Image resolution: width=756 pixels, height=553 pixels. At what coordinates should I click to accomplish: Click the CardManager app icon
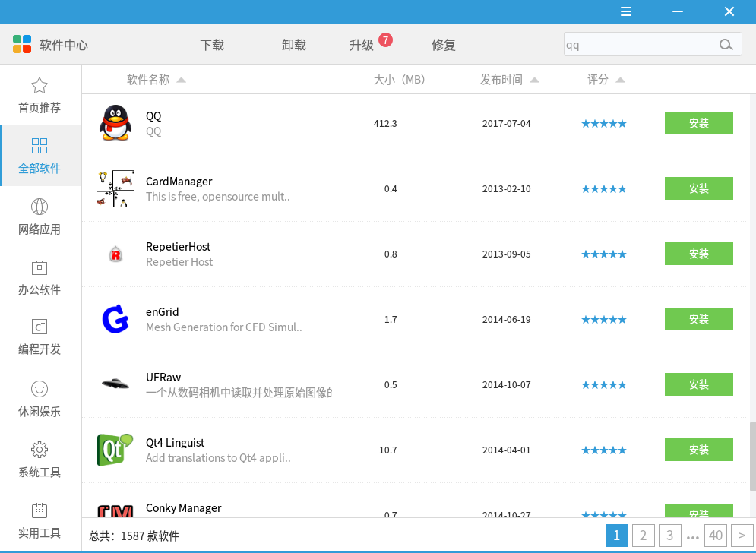coord(115,188)
